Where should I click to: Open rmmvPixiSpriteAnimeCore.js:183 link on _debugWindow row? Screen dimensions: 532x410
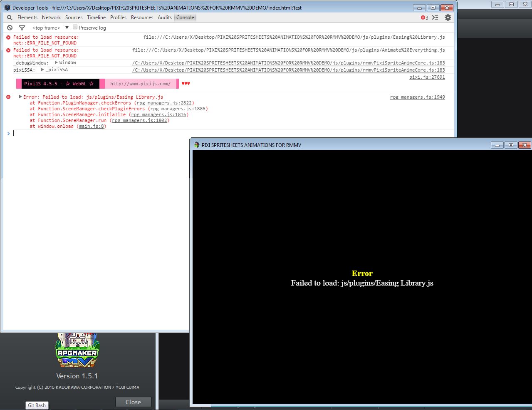pyautogui.click(x=289, y=63)
